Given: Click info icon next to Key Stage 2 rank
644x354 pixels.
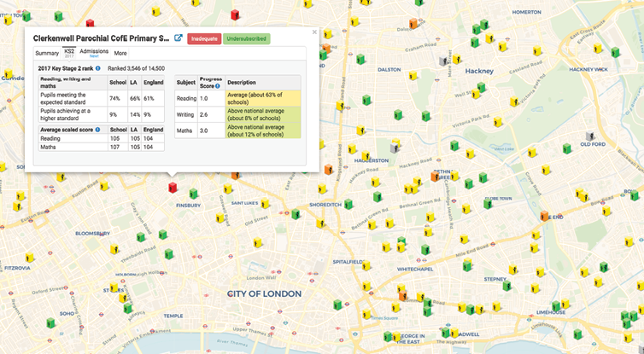Looking at the screenshot, I should (x=98, y=68).
